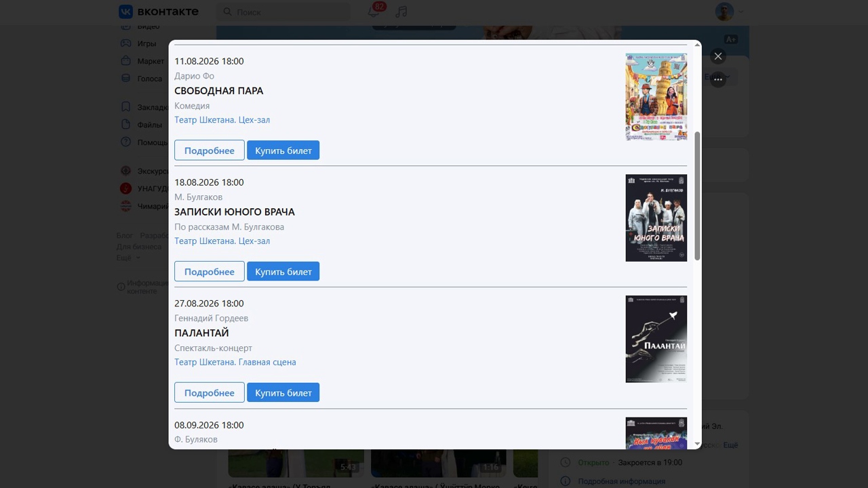The height and width of the screenshot is (488, 868).
Task: Click the VKontakte logo in header
Action: tap(159, 12)
